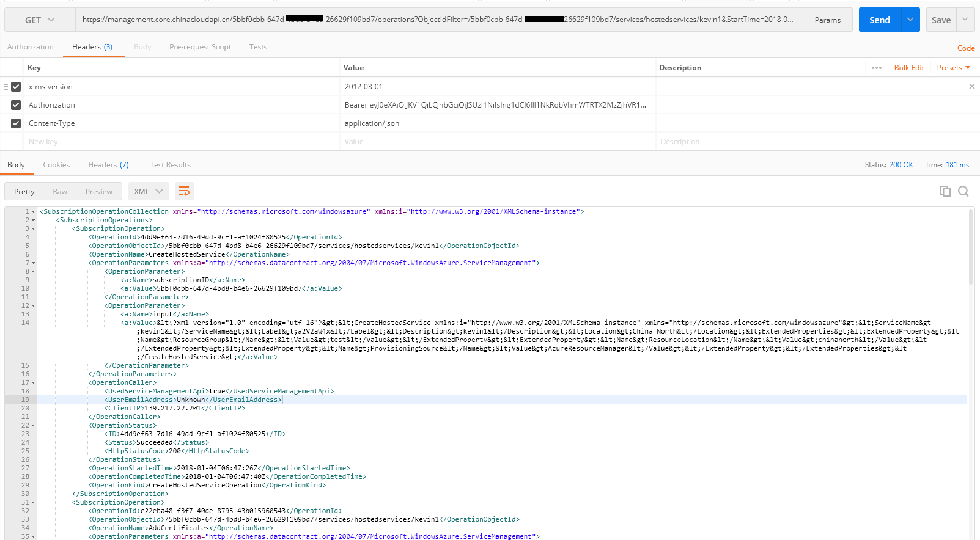This screenshot has height=540, width=980.
Task: Click the three-dots column options icon
Action: (x=877, y=68)
